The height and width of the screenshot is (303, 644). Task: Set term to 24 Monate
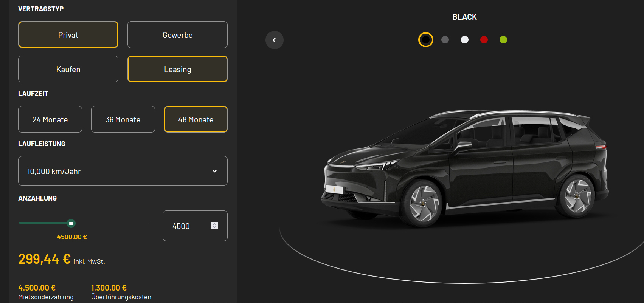[50, 119]
